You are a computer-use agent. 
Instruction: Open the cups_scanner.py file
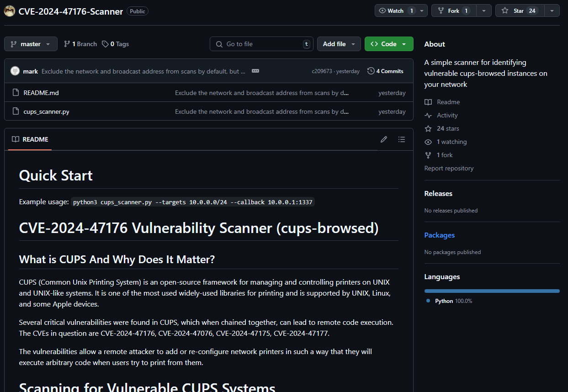tap(46, 111)
